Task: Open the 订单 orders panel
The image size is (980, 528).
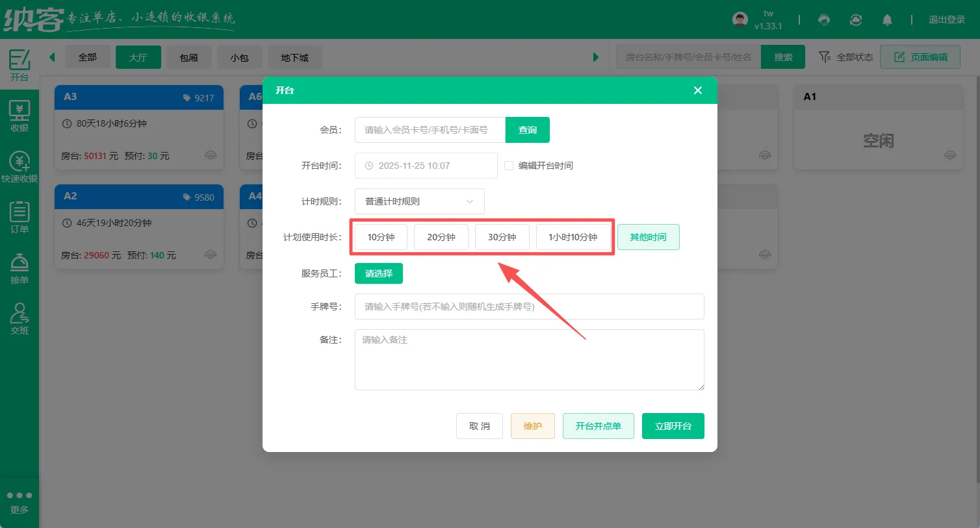Action: click(x=19, y=218)
